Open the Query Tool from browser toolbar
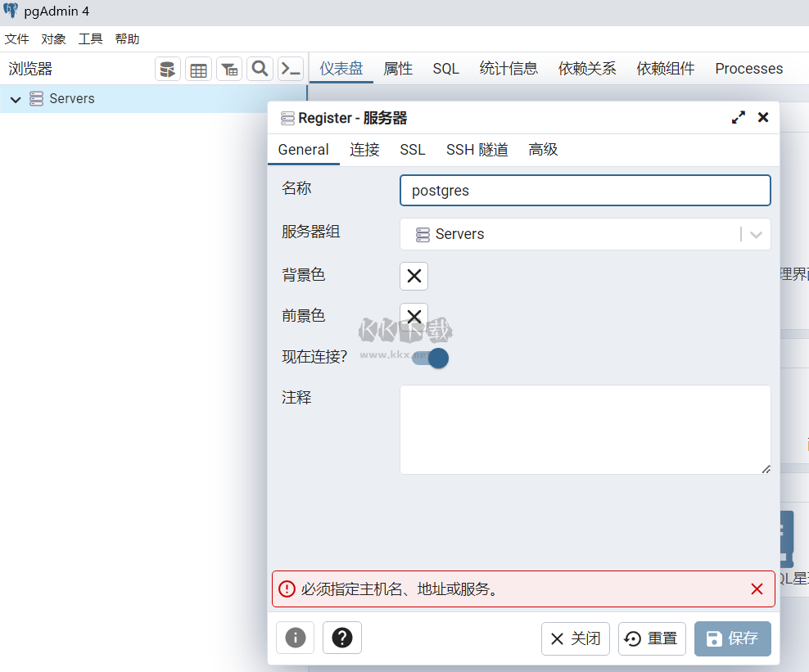Viewport: 809px width, 672px height. click(168, 69)
